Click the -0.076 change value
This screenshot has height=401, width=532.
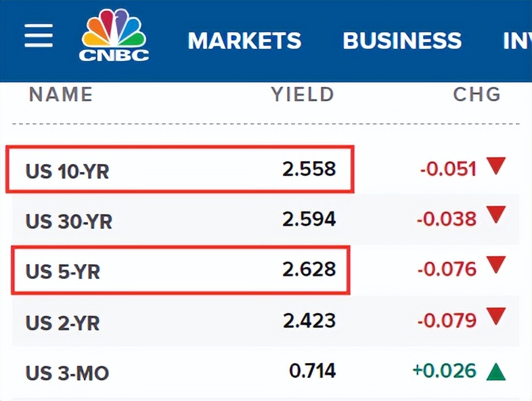pos(447,270)
